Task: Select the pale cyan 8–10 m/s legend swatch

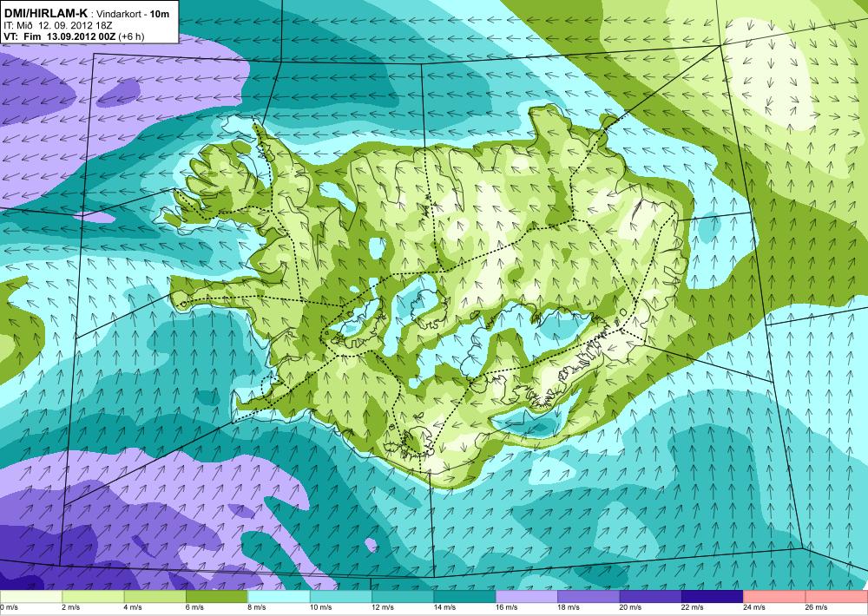Action: (279, 597)
